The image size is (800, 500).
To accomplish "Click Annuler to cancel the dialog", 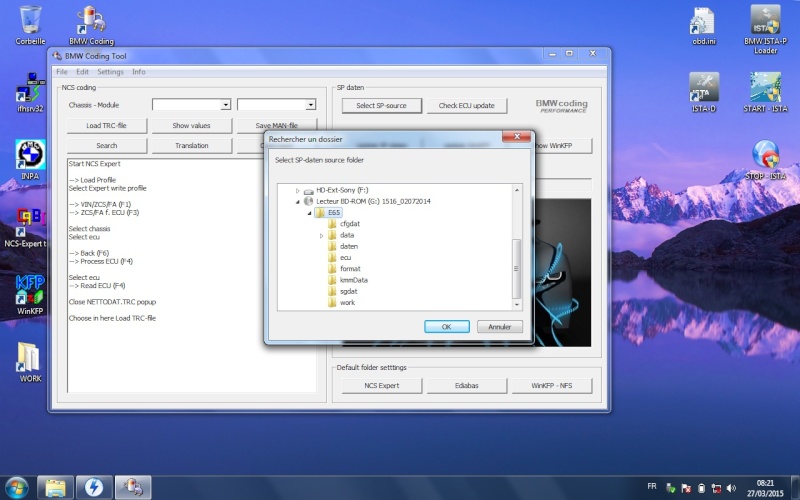I will 499,327.
